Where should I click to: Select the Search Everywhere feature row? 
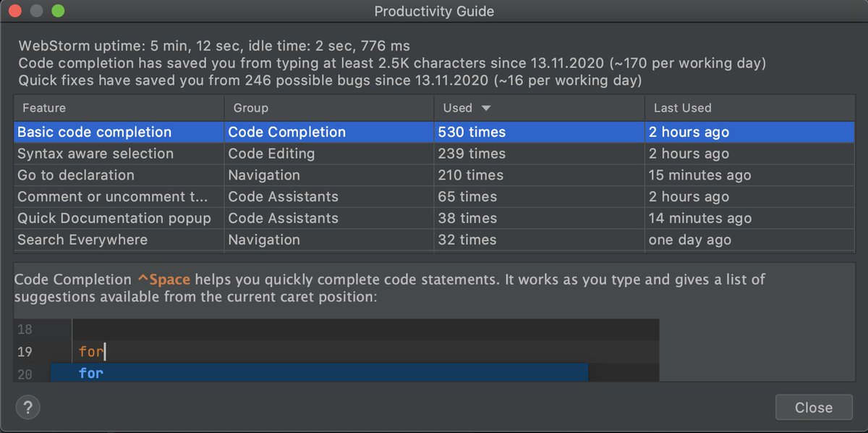[84, 240]
